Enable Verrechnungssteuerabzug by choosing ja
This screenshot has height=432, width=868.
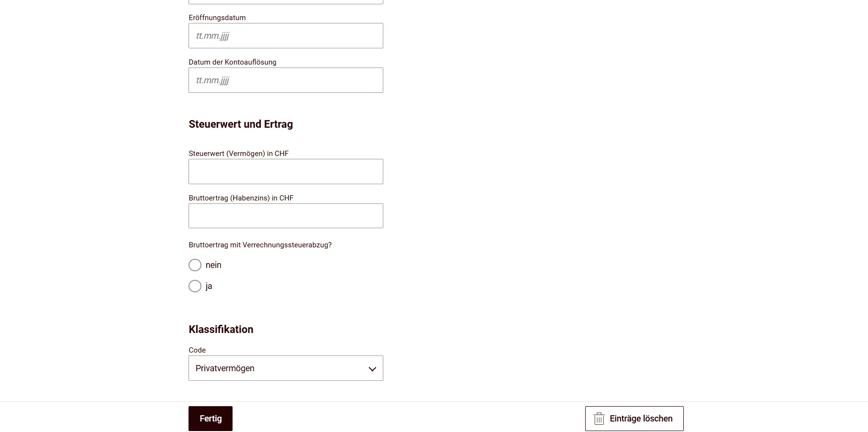point(195,286)
